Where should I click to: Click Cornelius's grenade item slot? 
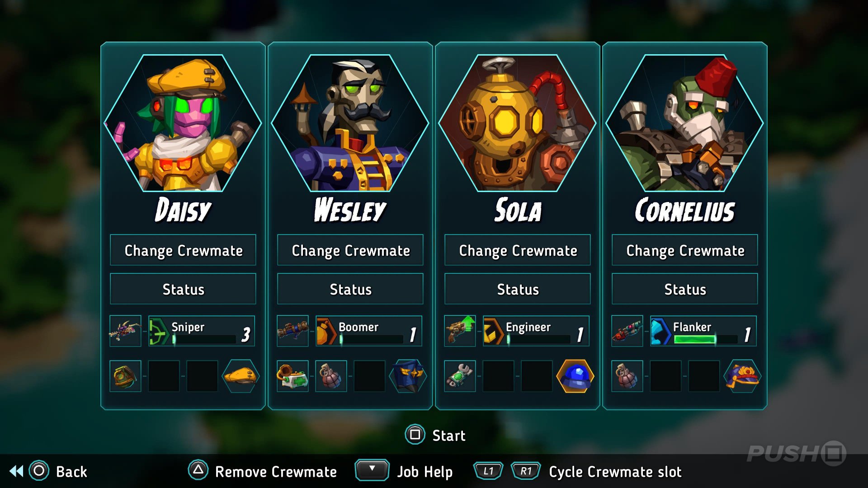click(x=627, y=376)
